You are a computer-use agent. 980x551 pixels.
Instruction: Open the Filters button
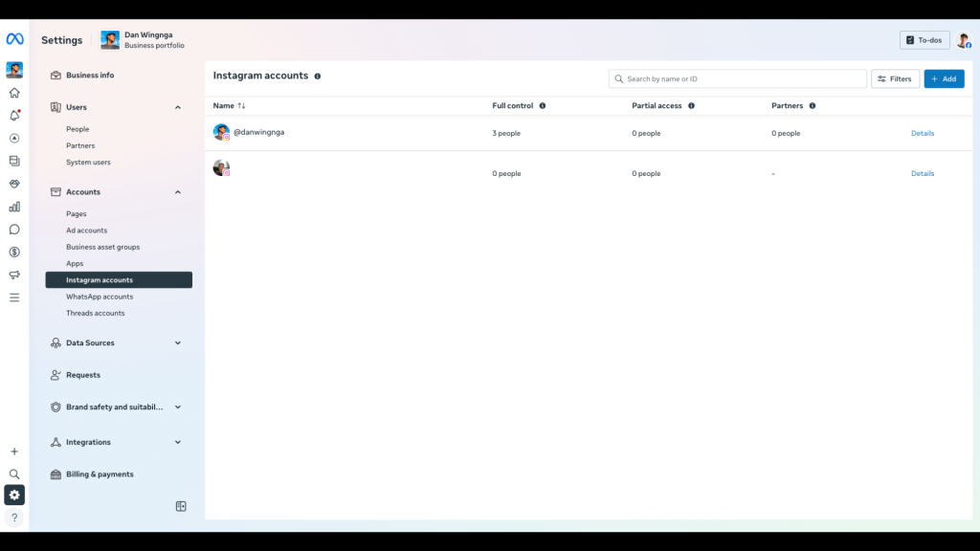895,79
